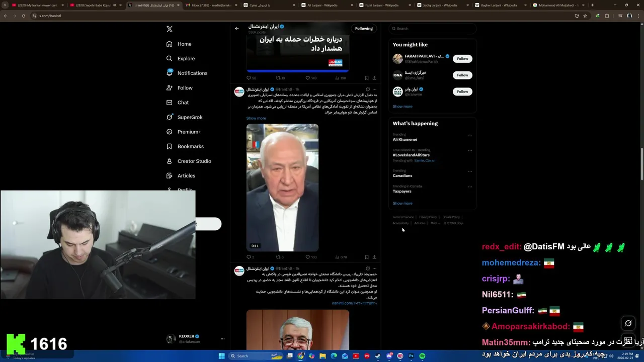The image size is (644, 362).
Task: Open the Windows Start menu
Action: tap(221, 356)
